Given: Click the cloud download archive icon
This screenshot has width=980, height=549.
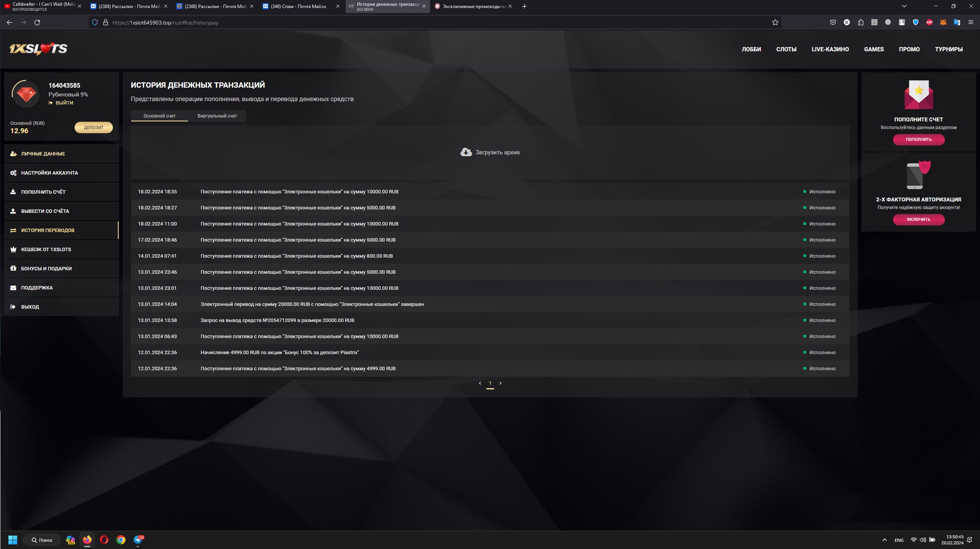Looking at the screenshot, I should pos(466,152).
